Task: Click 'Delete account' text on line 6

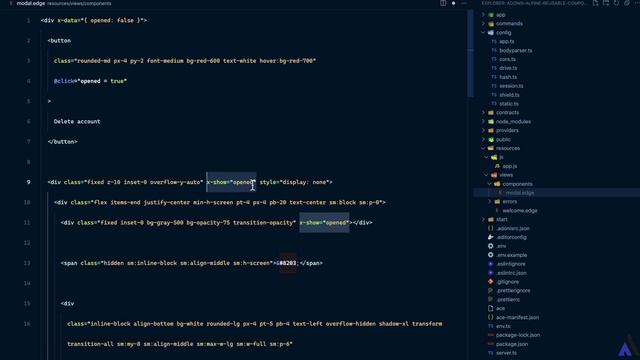Action: [77, 122]
